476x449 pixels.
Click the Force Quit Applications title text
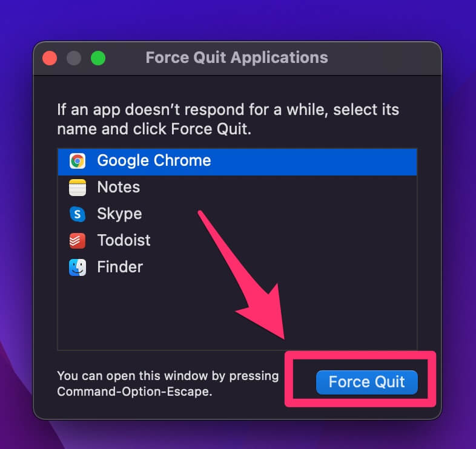237,57
